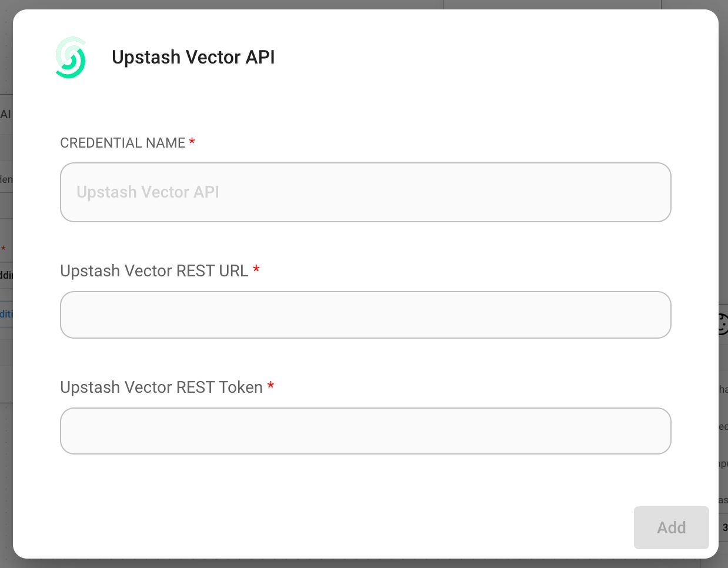Image resolution: width=728 pixels, height=568 pixels.
Task: Click the green Upstash spiral logo
Action: click(x=71, y=58)
